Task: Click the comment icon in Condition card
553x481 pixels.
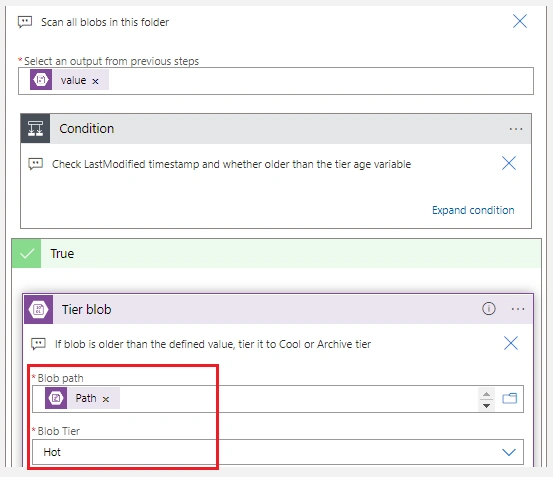Action: tap(36, 164)
